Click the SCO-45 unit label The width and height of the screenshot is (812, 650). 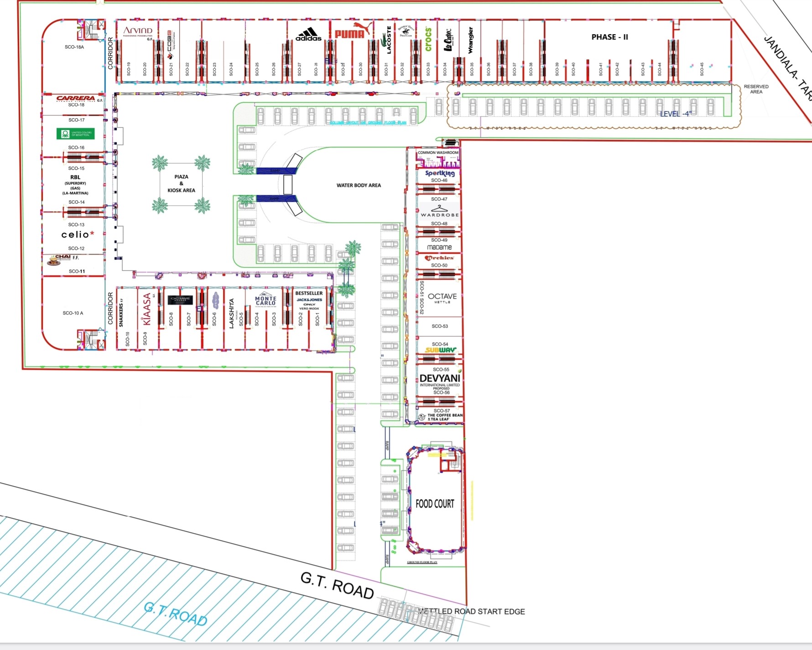702,69
